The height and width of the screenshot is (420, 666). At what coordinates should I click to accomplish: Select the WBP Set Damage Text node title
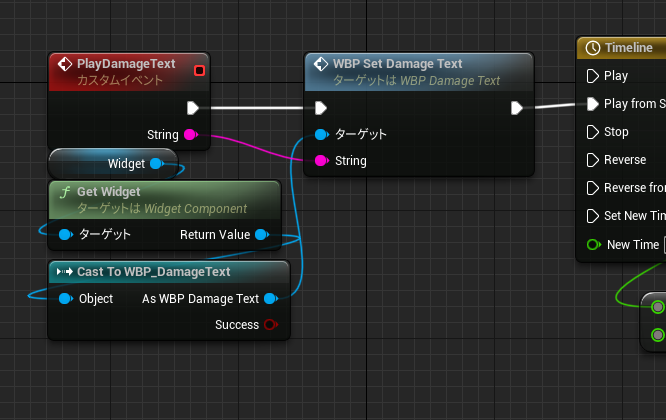pos(397,64)
